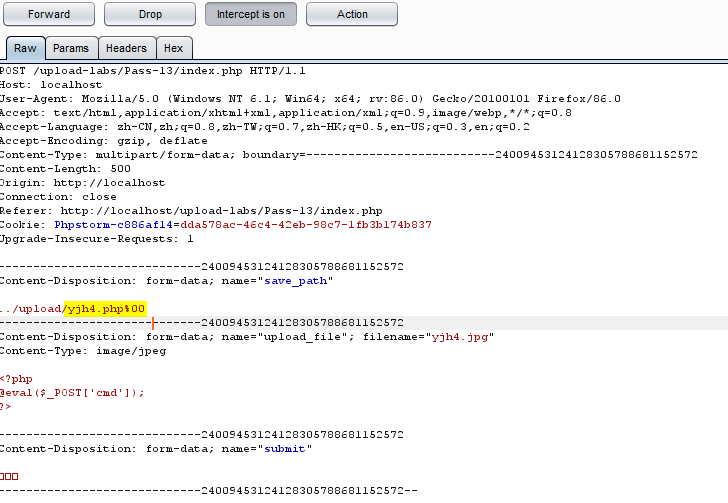Click the highlighted /yjh4.php%00 text
The image size is (728, 503).
tap(105, 309)
